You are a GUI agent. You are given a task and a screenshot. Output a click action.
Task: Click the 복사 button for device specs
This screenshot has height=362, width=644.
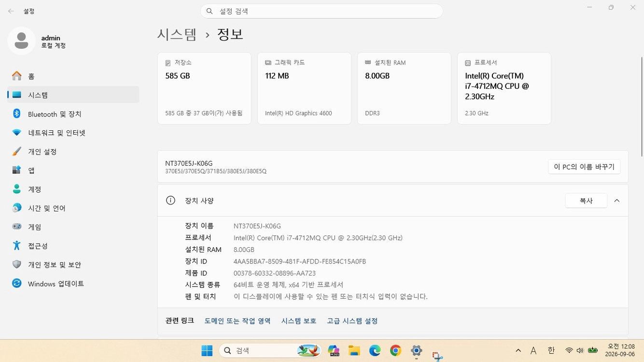point(586,201)
